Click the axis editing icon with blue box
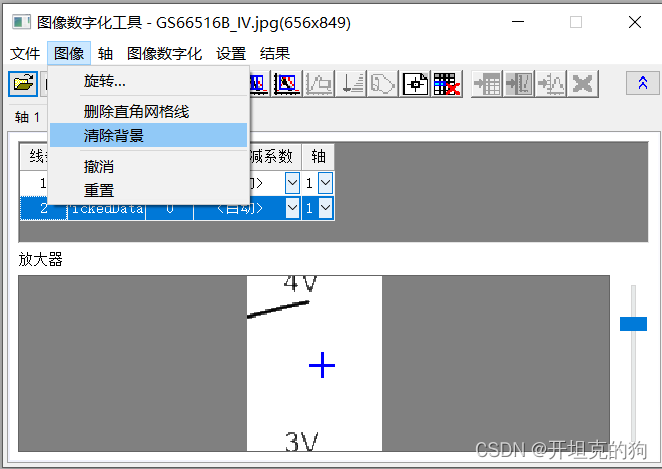The height and width of the screenshot is (469, 662). (287, 84)
